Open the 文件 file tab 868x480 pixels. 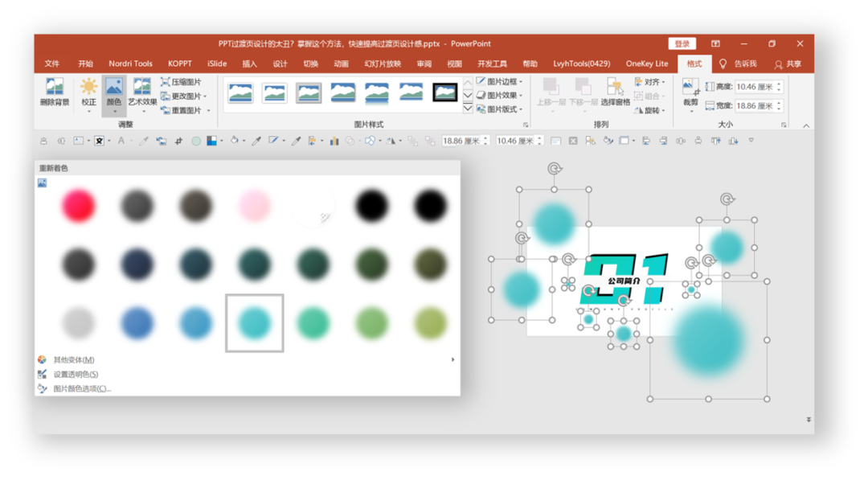pyautogui.click(x=52, y=64)
